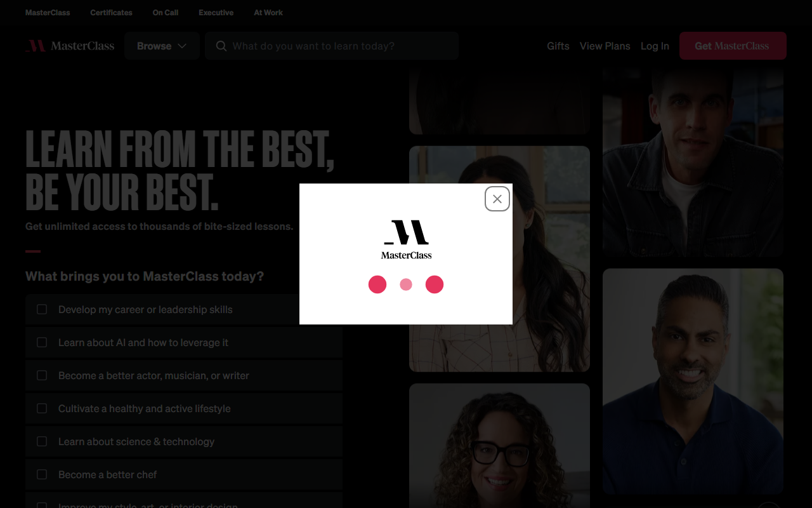Select the At Work top navigation tab

click(x=268, y=13)
